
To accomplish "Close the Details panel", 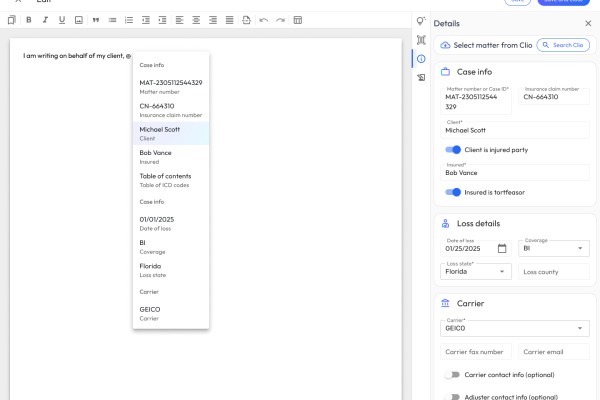I will point(587,23).
